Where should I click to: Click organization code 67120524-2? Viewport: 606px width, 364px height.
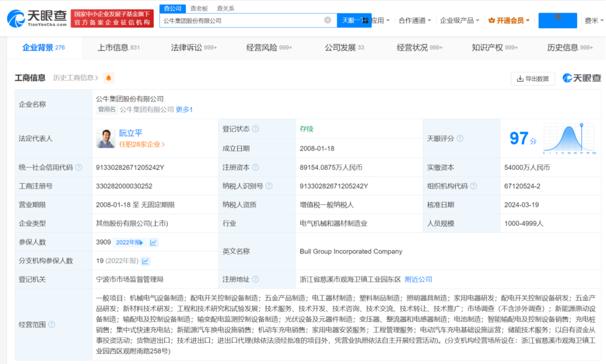tap(522, 186)
